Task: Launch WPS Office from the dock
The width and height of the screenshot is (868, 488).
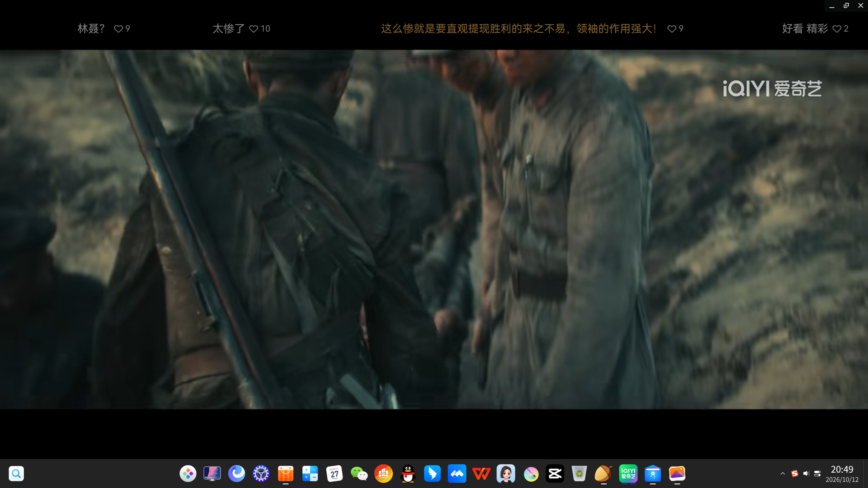Action: (x=481, y=474)
